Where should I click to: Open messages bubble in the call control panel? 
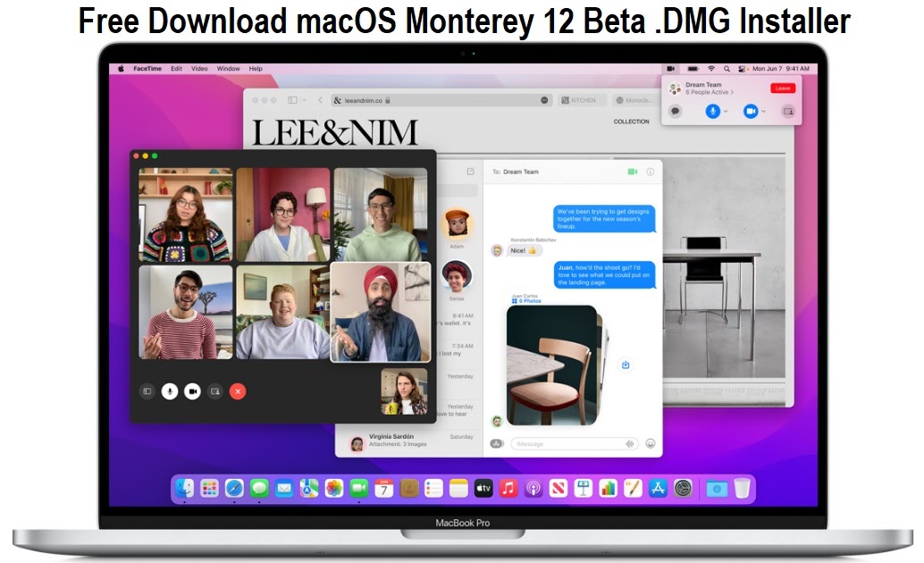click(x=676, y=111)
